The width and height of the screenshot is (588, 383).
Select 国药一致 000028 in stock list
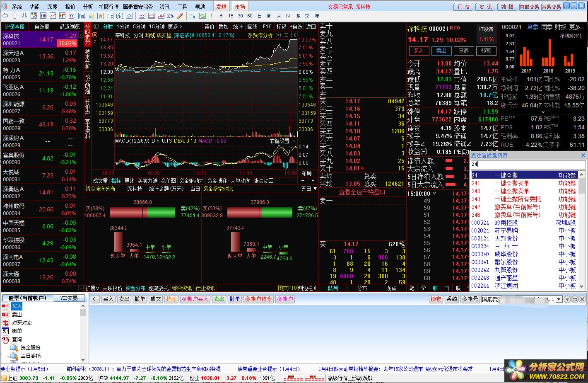click(x=39, y=124)
